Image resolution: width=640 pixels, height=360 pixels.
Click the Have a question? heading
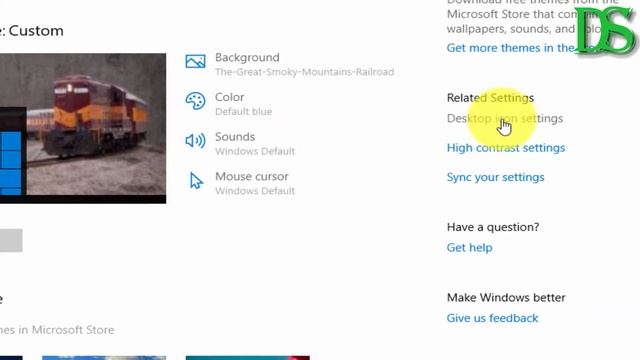(493, 227)
